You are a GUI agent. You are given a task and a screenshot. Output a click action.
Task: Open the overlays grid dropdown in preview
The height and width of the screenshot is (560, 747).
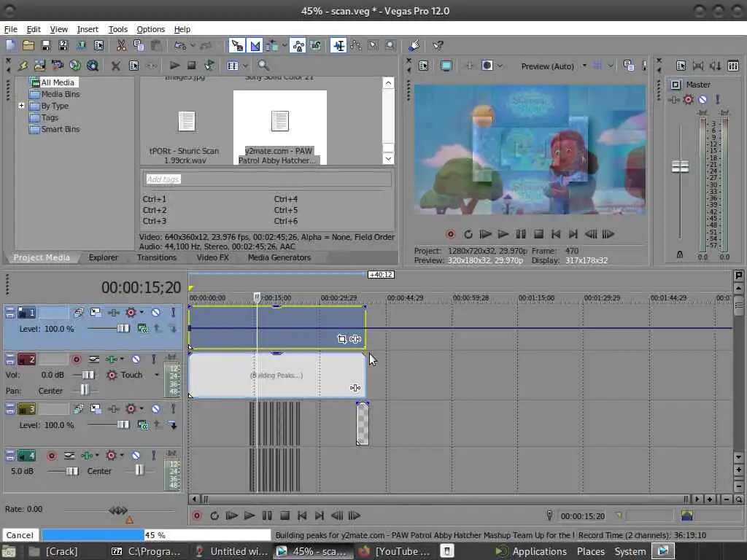pos(611,66)
